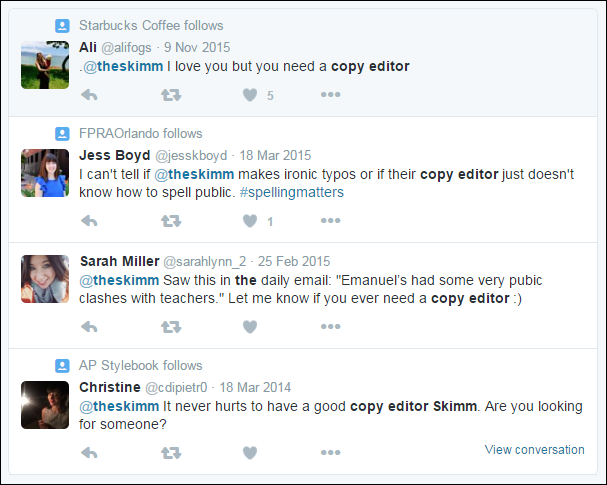Open @theskimm mention in Christine's tweet
Screen dimensions: 607x485
point(113,406)
